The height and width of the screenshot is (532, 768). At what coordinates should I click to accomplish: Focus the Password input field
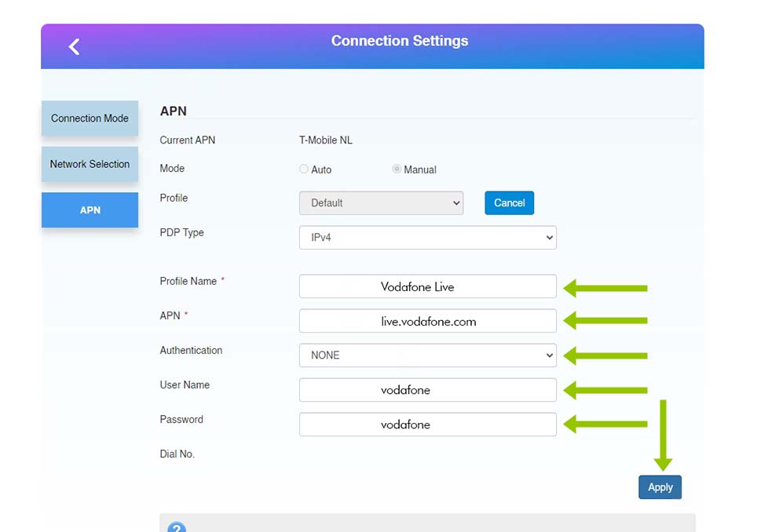427,425
